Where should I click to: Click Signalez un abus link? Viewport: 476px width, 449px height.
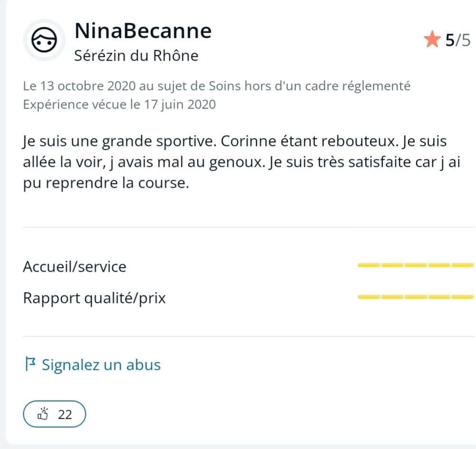click(101, 364)
